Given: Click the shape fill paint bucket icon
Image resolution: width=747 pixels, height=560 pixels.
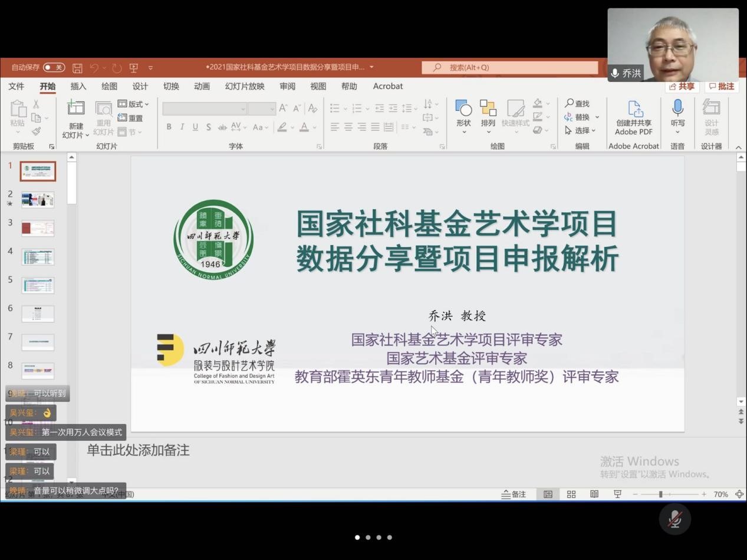Looking at the screenshot, I should pyautogui.click(x=537, y=104).
